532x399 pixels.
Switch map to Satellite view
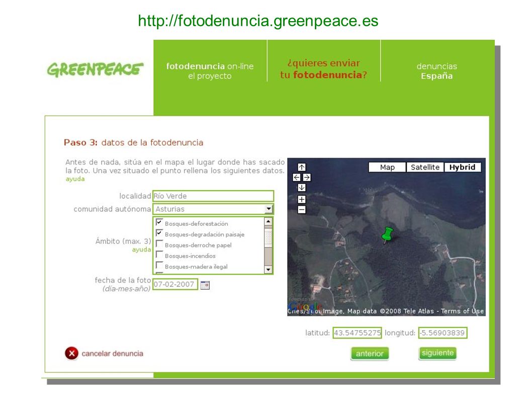coord(425,167)
